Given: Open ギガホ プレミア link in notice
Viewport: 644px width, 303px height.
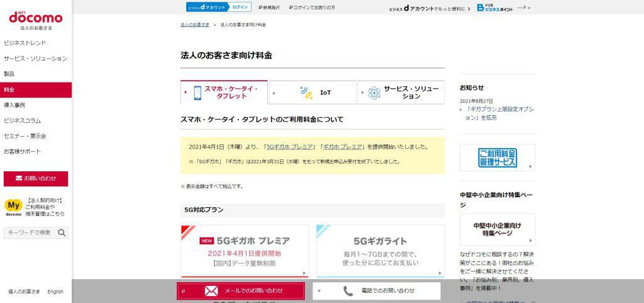Looking at the screenshot, I should pyautogui.click(x=343, y=147).
